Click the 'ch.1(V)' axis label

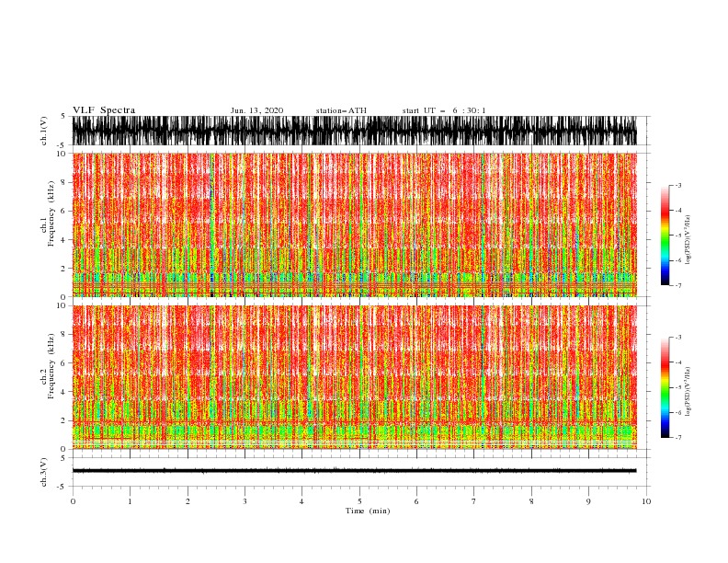tap(44, 131)
